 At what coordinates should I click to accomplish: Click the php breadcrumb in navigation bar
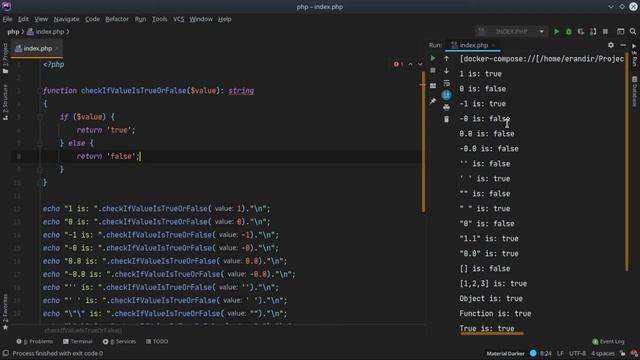pos(13,31)
